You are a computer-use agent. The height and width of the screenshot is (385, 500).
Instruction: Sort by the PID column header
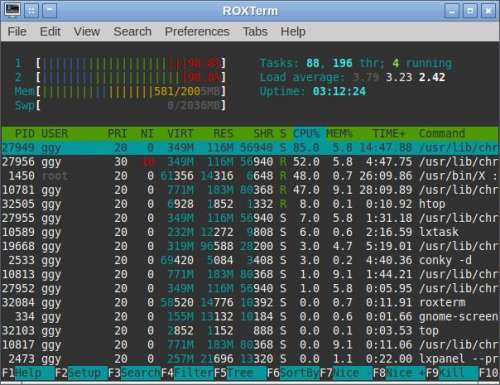[24, 134]
